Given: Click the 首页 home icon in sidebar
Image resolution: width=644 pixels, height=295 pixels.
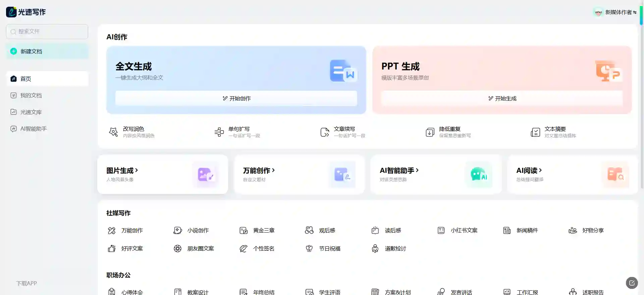Looking at the screenshot, I should (13, 79).
